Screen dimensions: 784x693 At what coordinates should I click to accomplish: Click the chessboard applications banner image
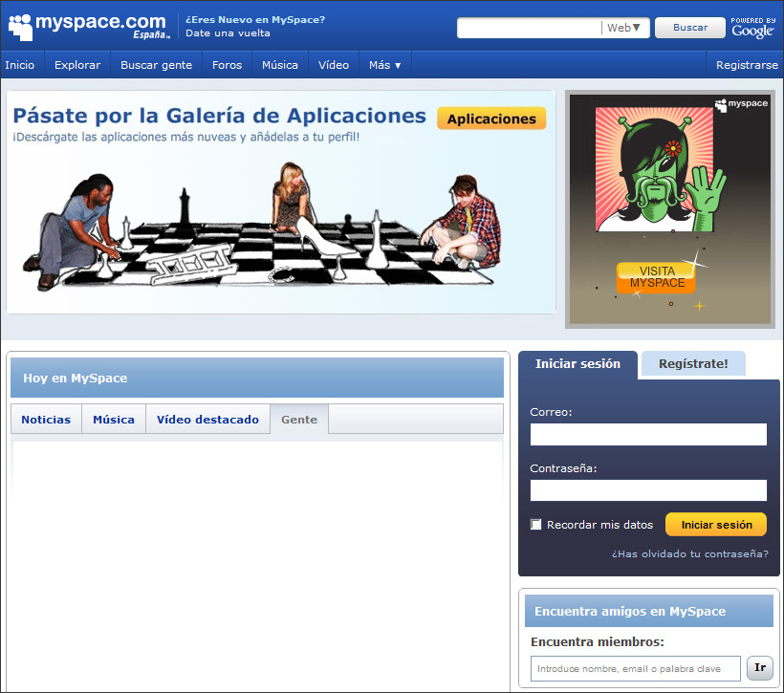tap(258, 229)
